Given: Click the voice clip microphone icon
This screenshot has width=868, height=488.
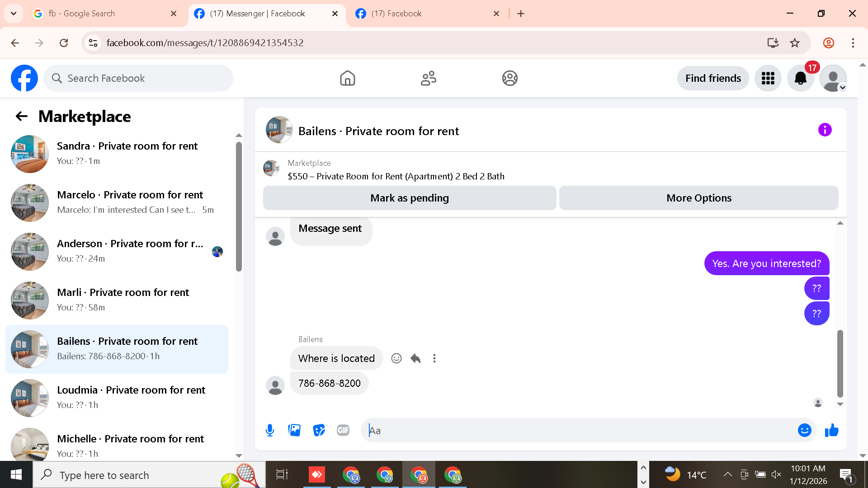Looking at the screenshot, I should (x=270, y=430).
